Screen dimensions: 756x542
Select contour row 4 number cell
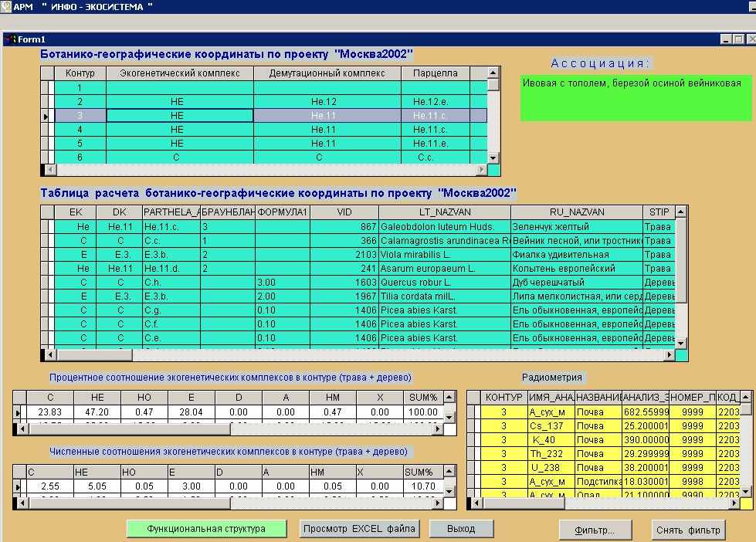point(80,130)
